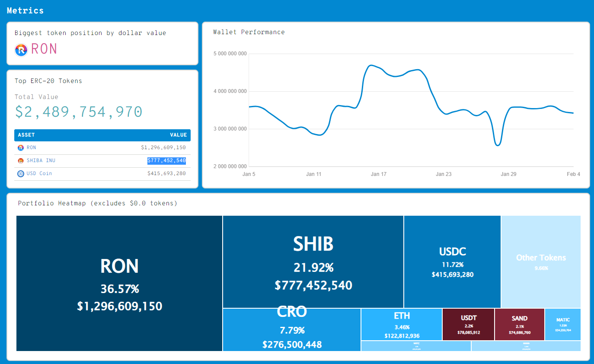Image resolution: width=594 pixels, height=364 pixels.
Task: Click the large pink RON token name
Action: tap(44, 49)
